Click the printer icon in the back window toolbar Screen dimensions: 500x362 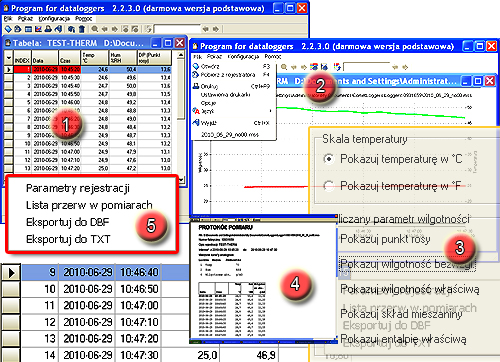coord(48,29)
